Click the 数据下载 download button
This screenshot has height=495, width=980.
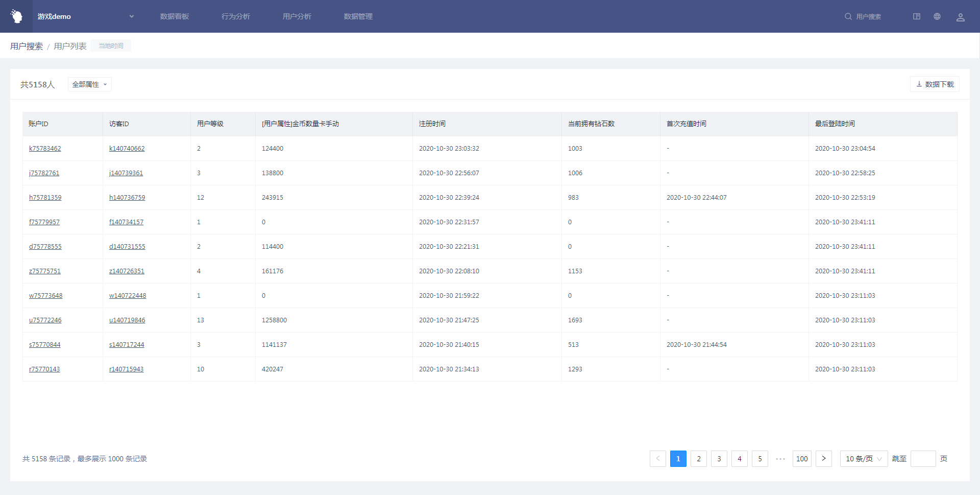(935, 84)
